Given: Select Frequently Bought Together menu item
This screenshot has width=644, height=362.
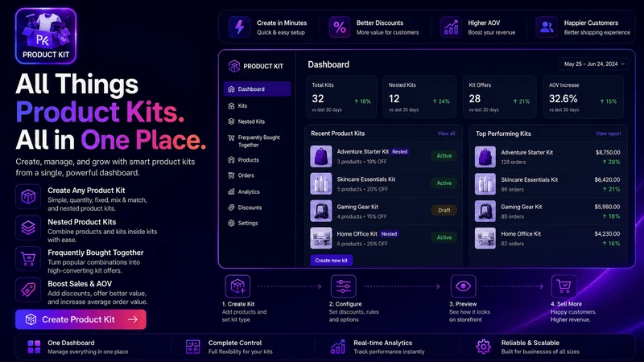Looking at the screenshot, I should pos(257,142).
